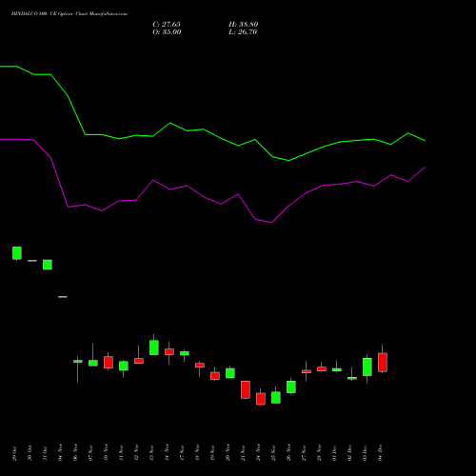Screen dimensions: 476x476
Task: Click the chart title text at top left
Action: [69, 14]
